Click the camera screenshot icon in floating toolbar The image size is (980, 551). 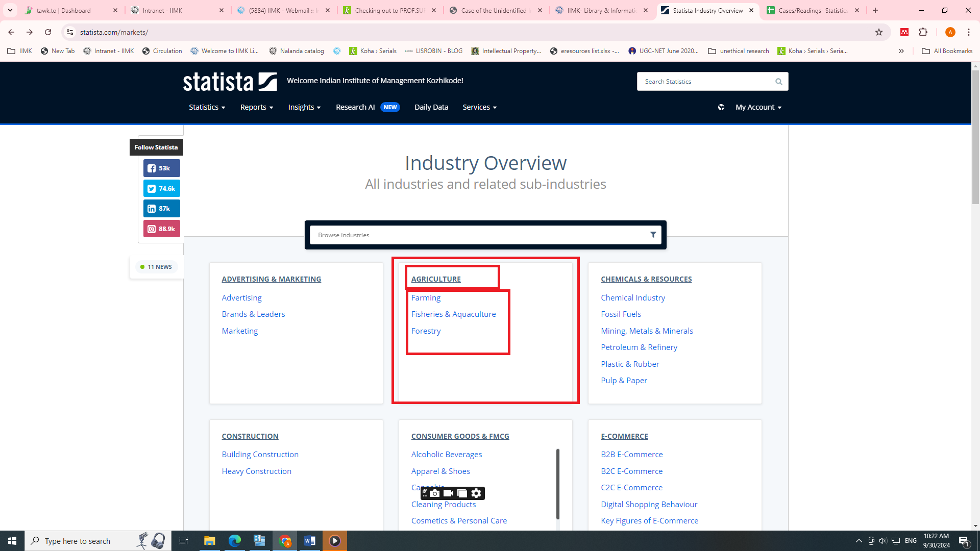coord(434,493)
